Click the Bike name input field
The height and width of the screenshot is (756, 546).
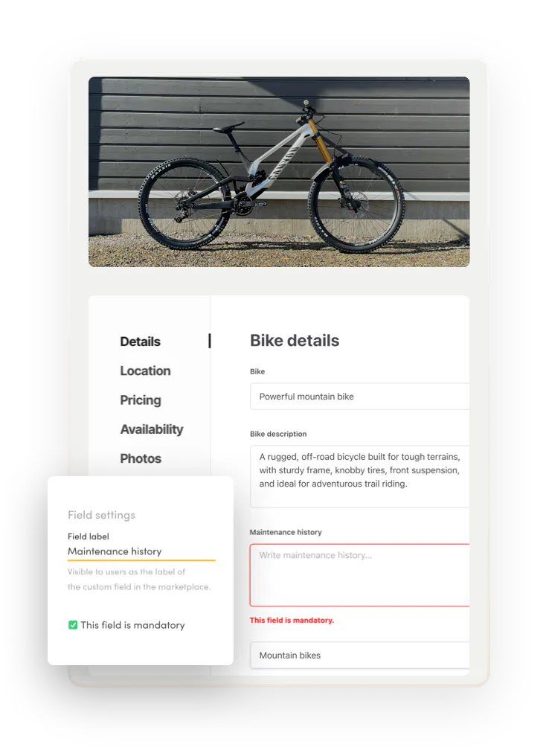(359, 397)
